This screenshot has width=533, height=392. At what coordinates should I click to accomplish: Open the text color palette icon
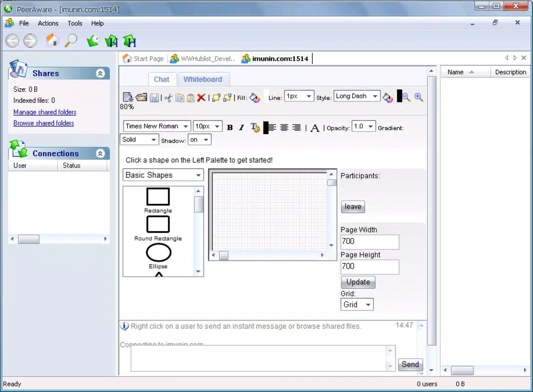click(255, 127)
